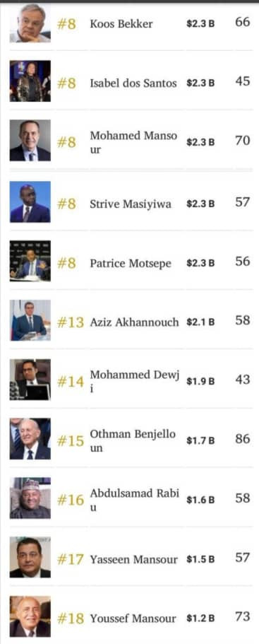Click the Isabel dos Santos name
This screenshot has width=259, height=644.
click(x=133, y=83)
